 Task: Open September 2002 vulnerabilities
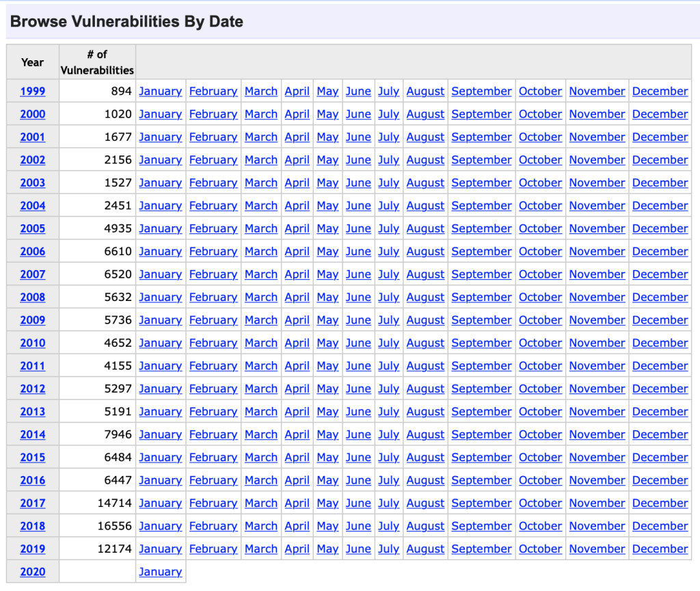pyautogui.click(x=481, y=160)
